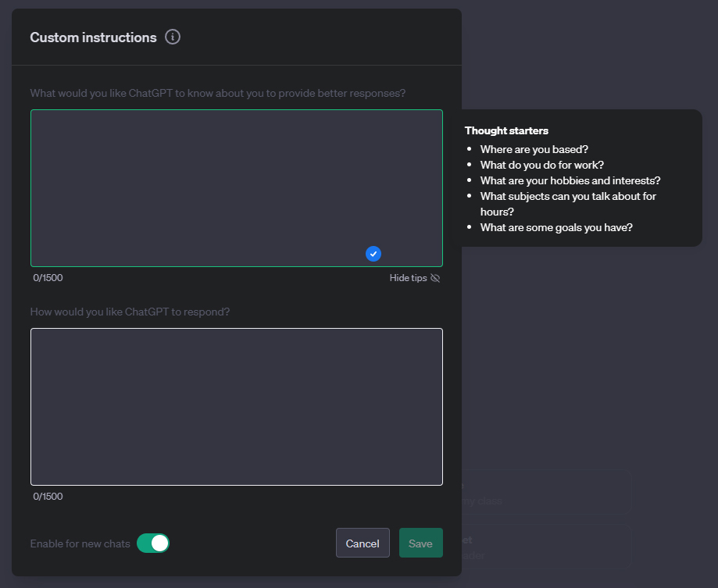Focus the 'How would you like ChatGPT to respond' text area

coord(237,407)
